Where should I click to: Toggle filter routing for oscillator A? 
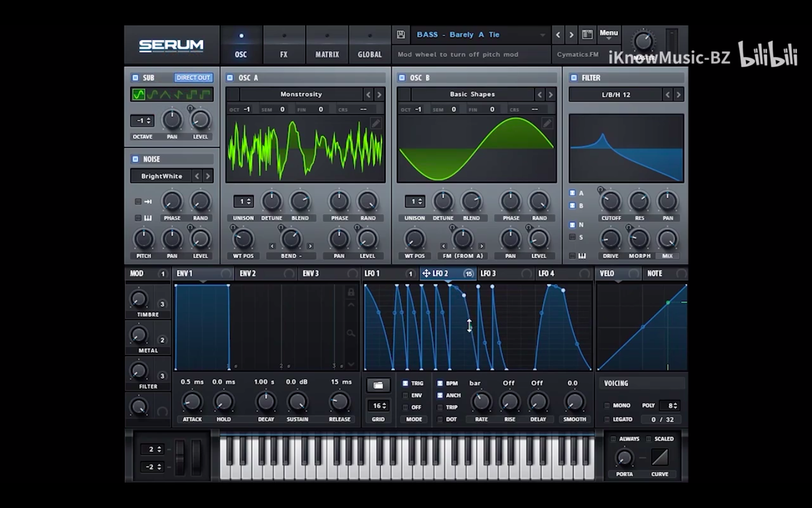tap(572, 193)
